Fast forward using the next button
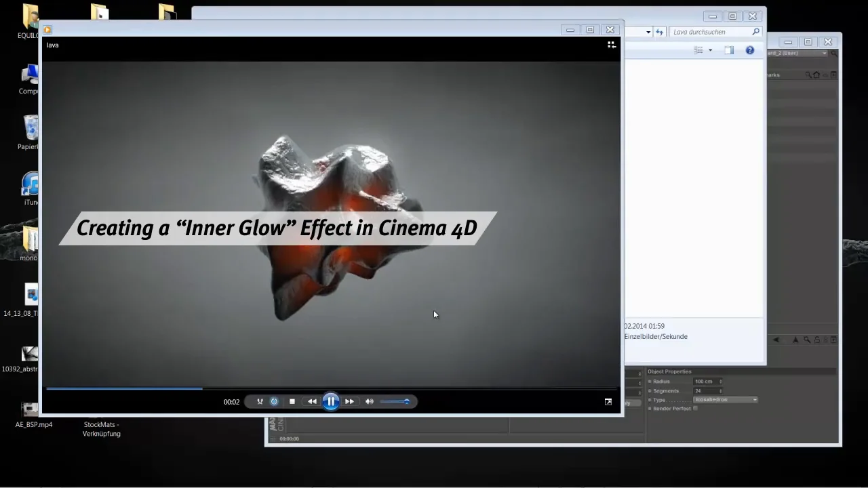This screenshot has height=488, width=868. (350, 401)
